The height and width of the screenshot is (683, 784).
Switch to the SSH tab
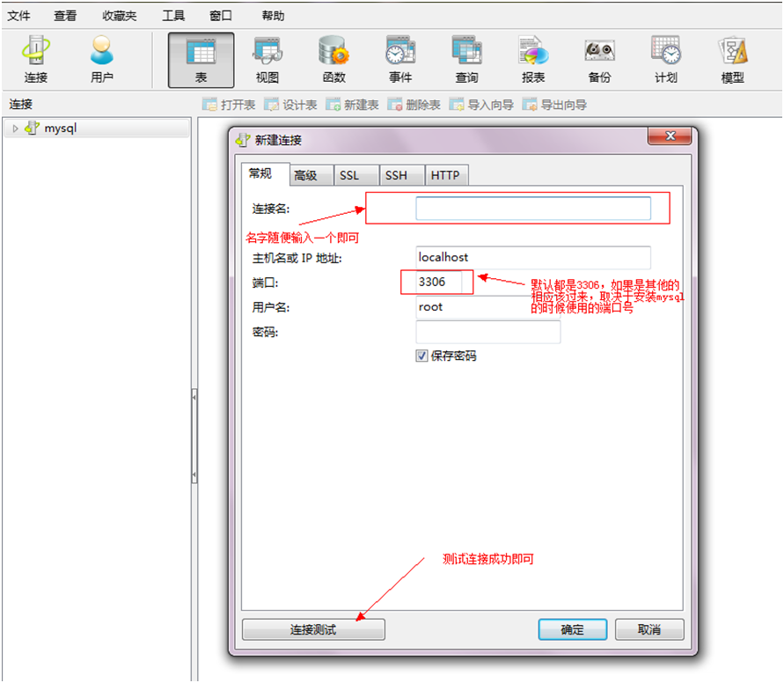[396, 175]
